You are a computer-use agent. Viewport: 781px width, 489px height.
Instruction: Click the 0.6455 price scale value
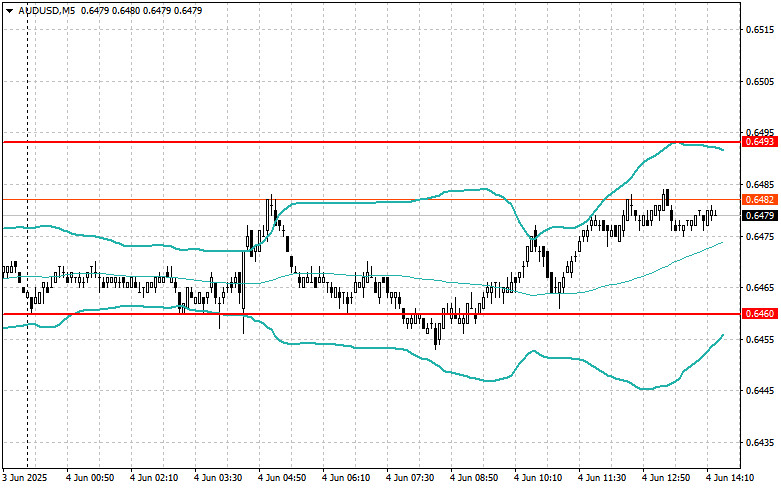click(760, 340)
